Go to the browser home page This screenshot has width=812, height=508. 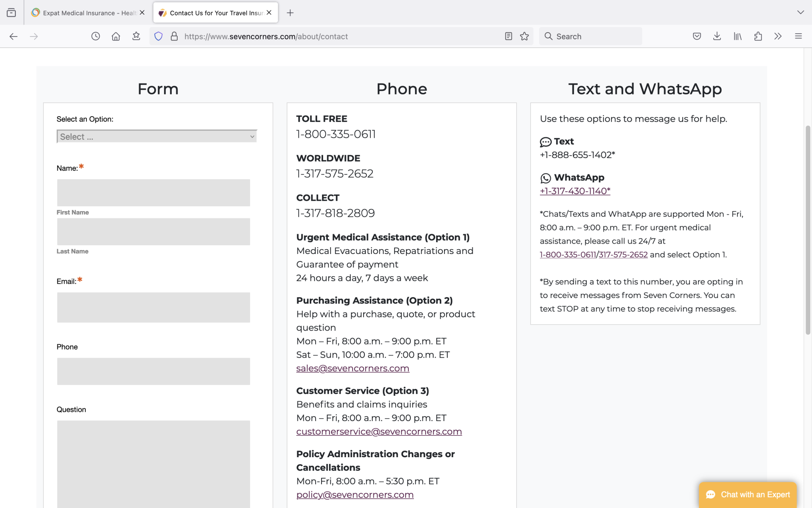click(x=116, y=37)
